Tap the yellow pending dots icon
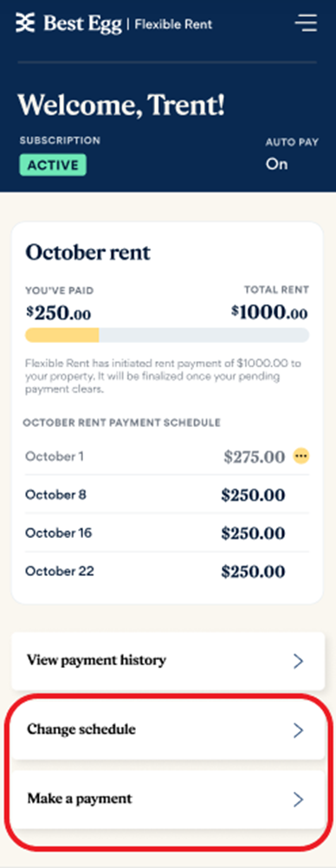Screen dimensions: 336x868 (301, 457)
